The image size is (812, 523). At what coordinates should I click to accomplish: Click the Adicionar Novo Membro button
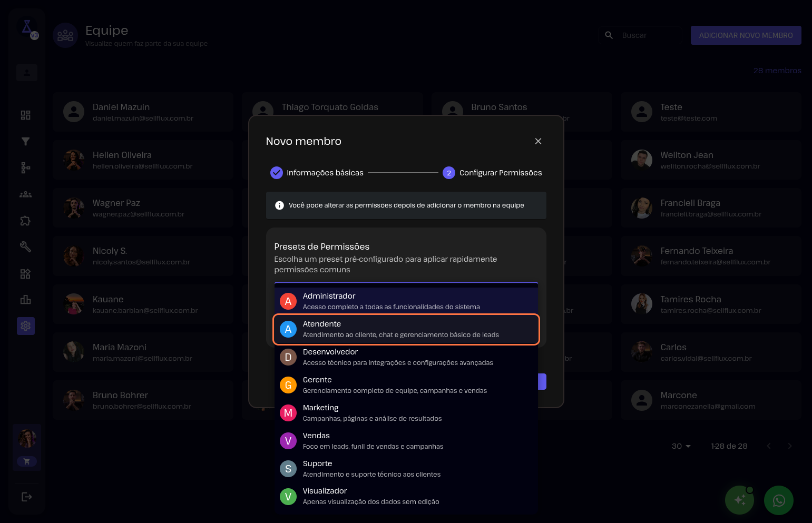[x=746, y=35]
